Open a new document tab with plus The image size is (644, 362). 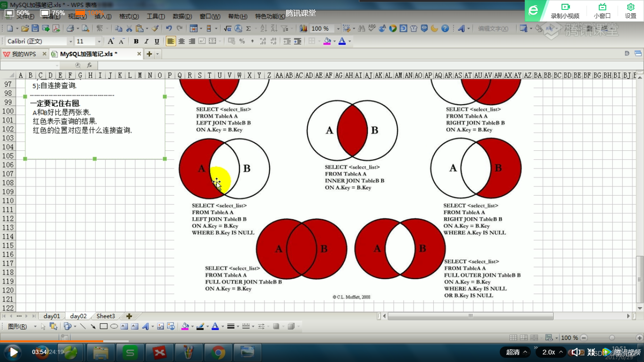149,54
